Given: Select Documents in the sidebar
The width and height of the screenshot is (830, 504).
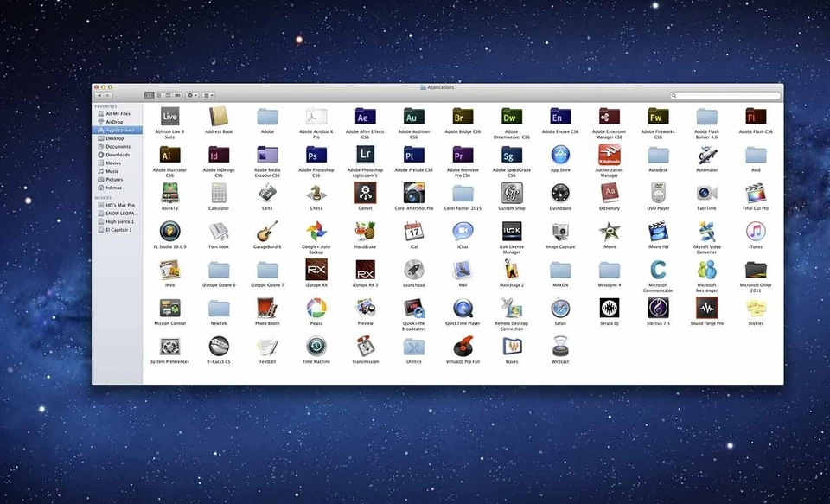Looking at the screenshot, I should pyautogui.click(x=118, y=146).
